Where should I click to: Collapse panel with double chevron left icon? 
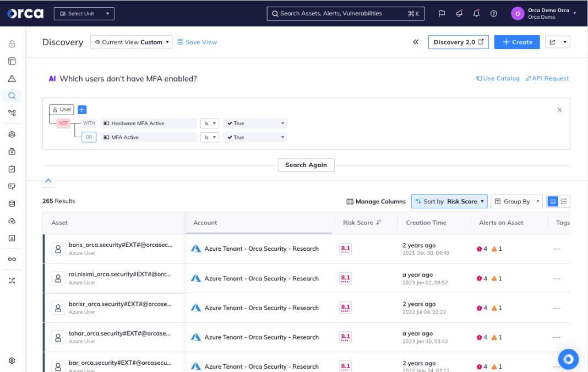tap(416, 42)
